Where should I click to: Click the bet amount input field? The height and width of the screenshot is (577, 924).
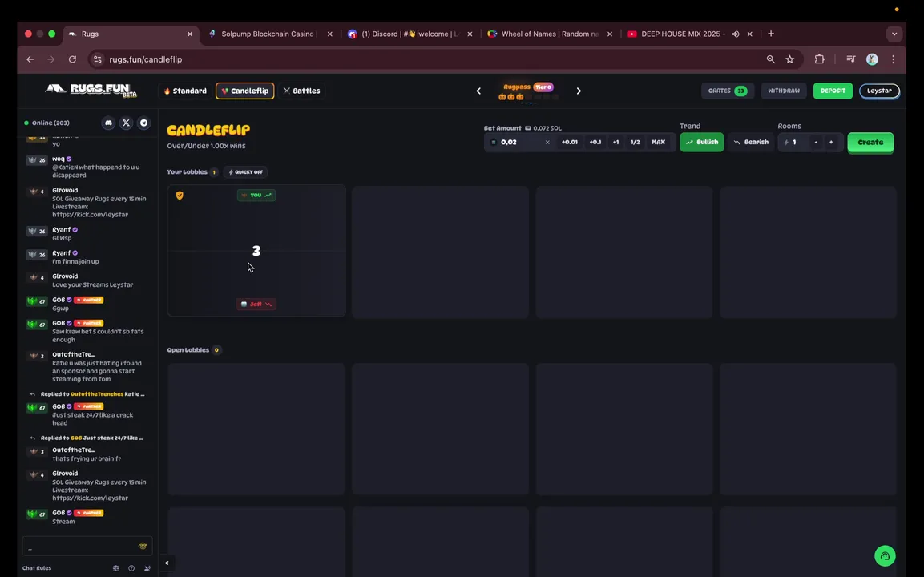520,142
